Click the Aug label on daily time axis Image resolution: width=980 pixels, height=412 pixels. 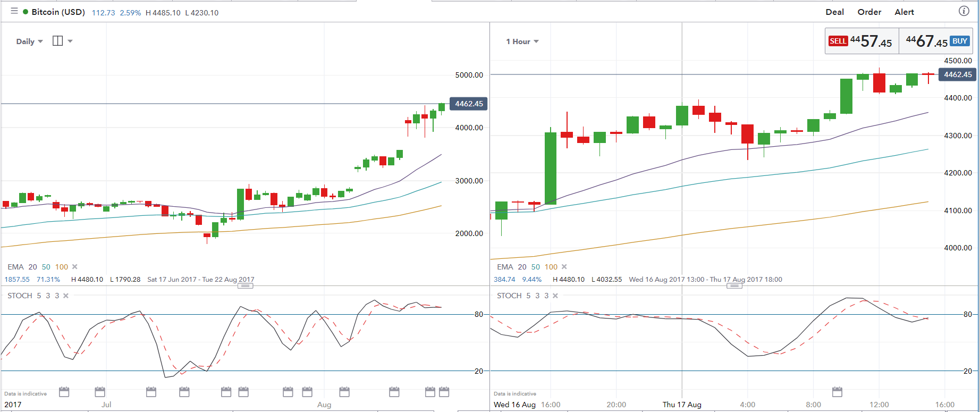pos(324,405)
